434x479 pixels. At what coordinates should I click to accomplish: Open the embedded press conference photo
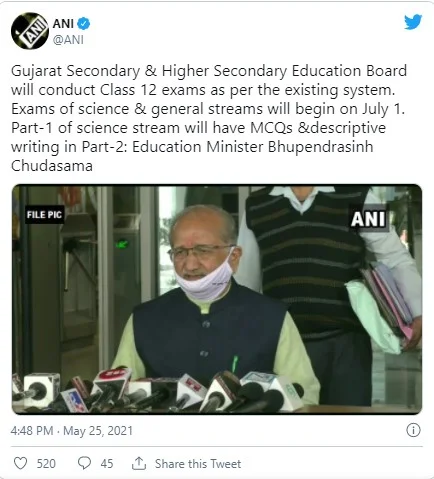217,299
